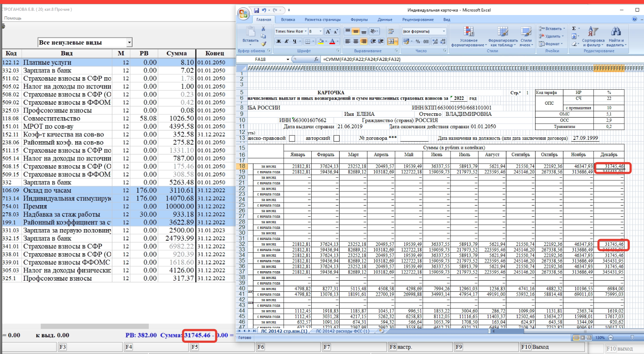Viewport: 644px width, 354px height.
Task: Toggle italic (К) formatting
Action: [286, 41]
